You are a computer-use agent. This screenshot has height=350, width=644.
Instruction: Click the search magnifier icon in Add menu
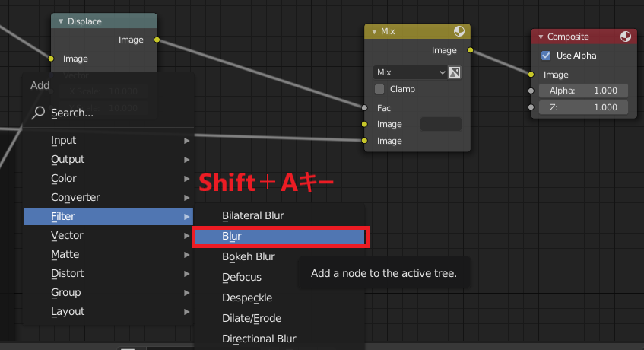pos(38,113)
